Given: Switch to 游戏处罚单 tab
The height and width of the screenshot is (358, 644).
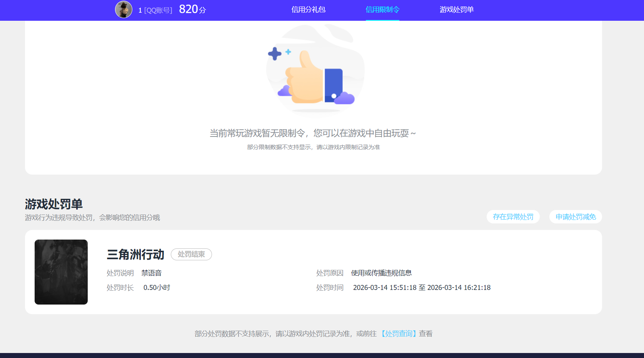Looking at the screenshot, I should (x=457, y=10).
